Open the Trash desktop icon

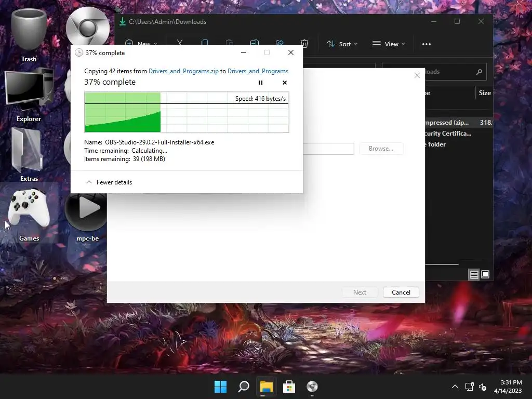point(29,35)
